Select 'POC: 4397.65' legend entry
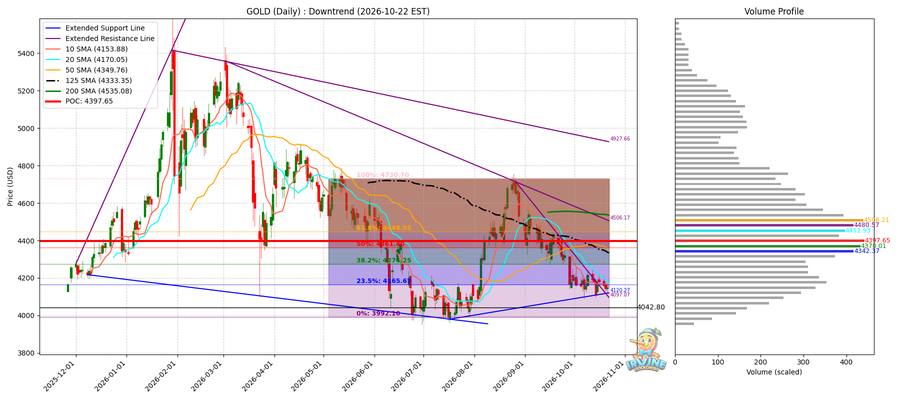The width and height of the screenshot is (900, 400). pyautogui.click(x=80, y=100)
